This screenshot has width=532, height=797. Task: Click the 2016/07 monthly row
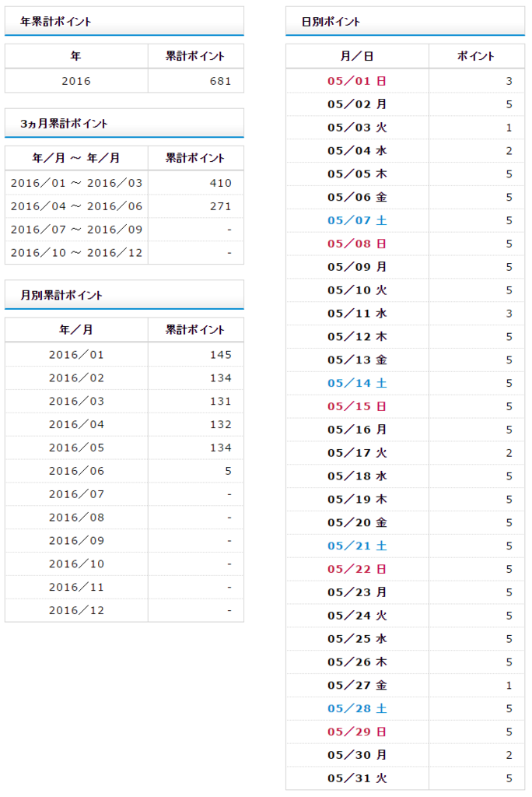[x=124, y=494]
